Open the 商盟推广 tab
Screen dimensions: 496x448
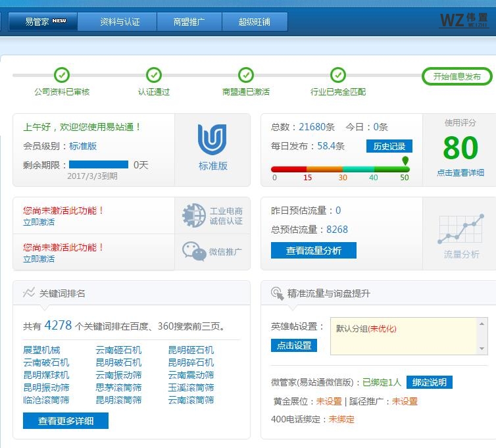tap(189, 22)
